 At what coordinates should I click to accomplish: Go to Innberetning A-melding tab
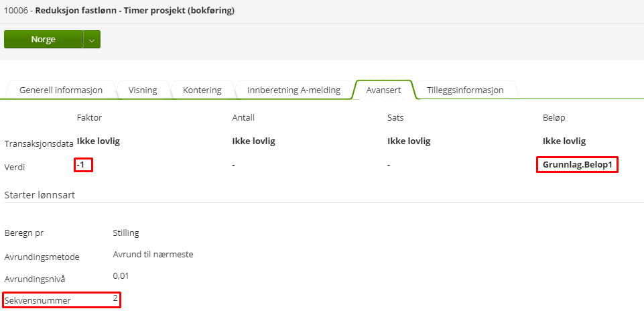click(294, 90)
